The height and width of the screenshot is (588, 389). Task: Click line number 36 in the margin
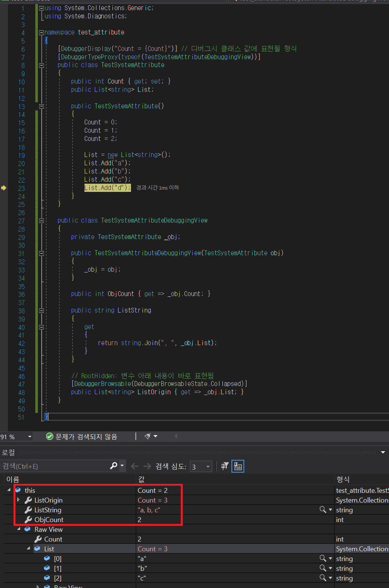pos(21,295)
